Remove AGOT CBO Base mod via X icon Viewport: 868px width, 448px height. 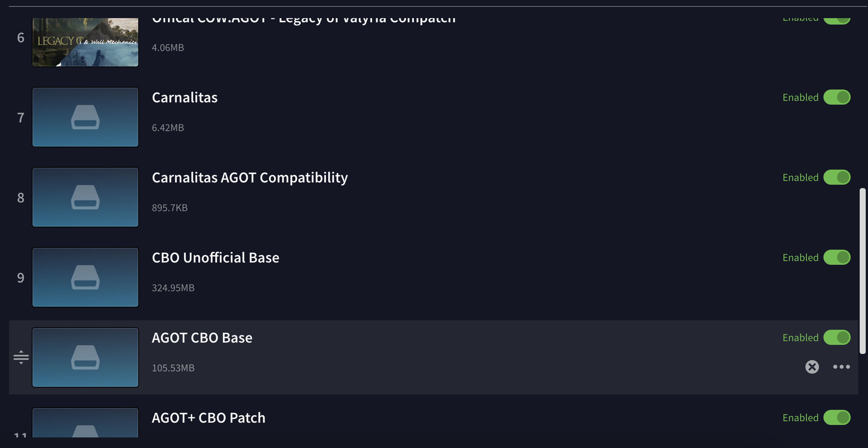click(812, 367)
